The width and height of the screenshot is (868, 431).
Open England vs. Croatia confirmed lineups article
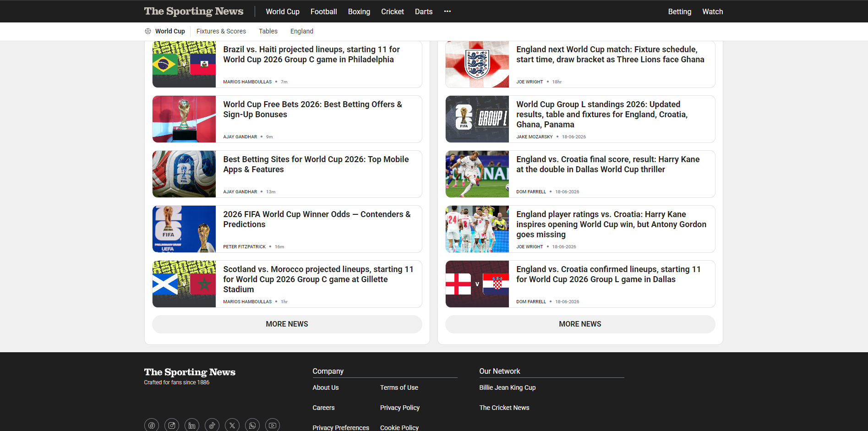click(609, 274)
